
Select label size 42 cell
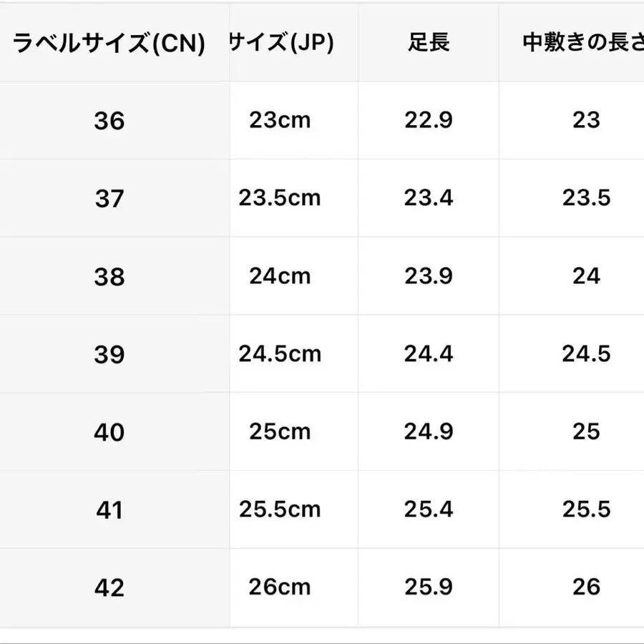[109, 588]
